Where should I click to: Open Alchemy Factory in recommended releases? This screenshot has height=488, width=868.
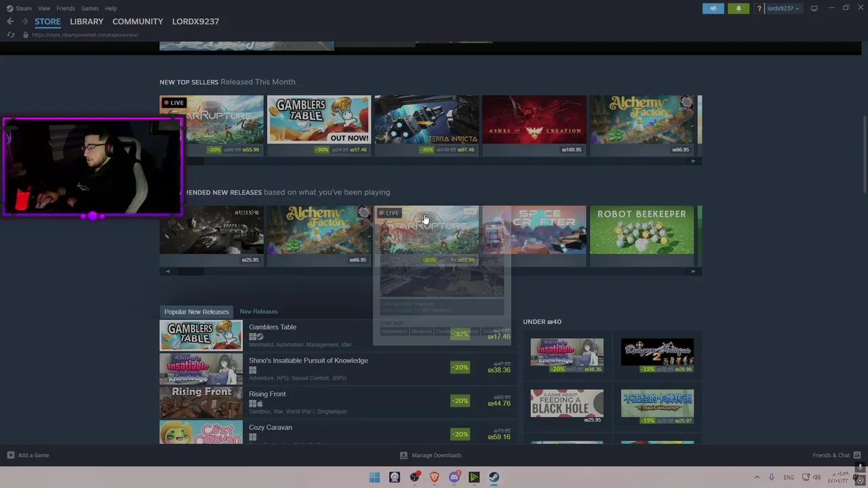[319, 235]
